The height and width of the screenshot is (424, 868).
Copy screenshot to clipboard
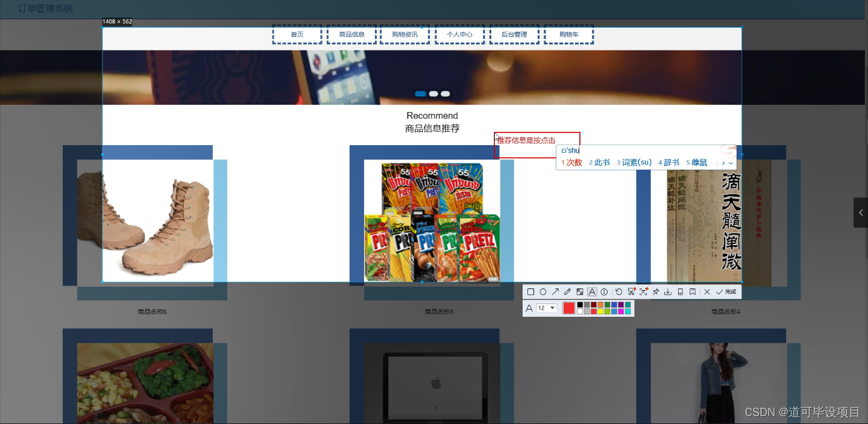pyautogui.click(x=680, y=291)
